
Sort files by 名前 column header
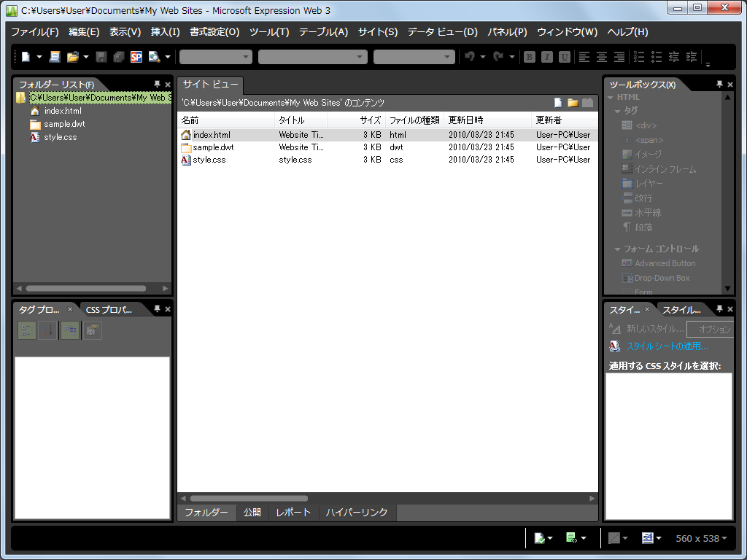[226, 120]
